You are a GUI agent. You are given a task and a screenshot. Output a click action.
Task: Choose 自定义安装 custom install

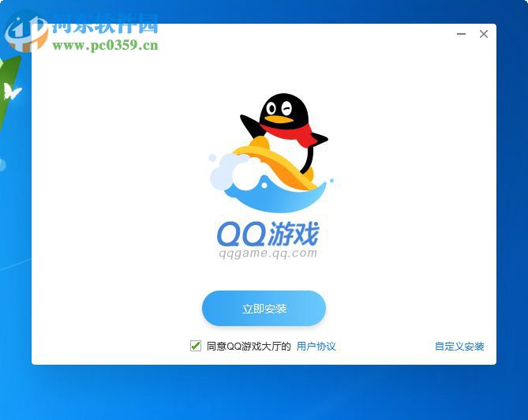[x=459, y=346]
